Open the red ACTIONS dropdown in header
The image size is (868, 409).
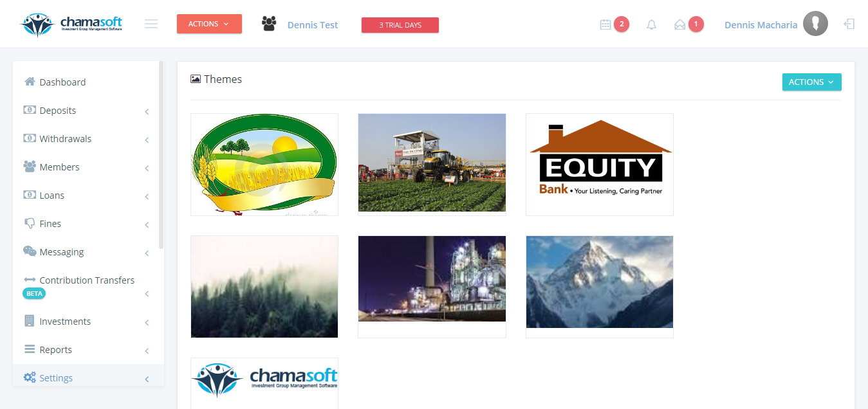(x=209, y=24)
